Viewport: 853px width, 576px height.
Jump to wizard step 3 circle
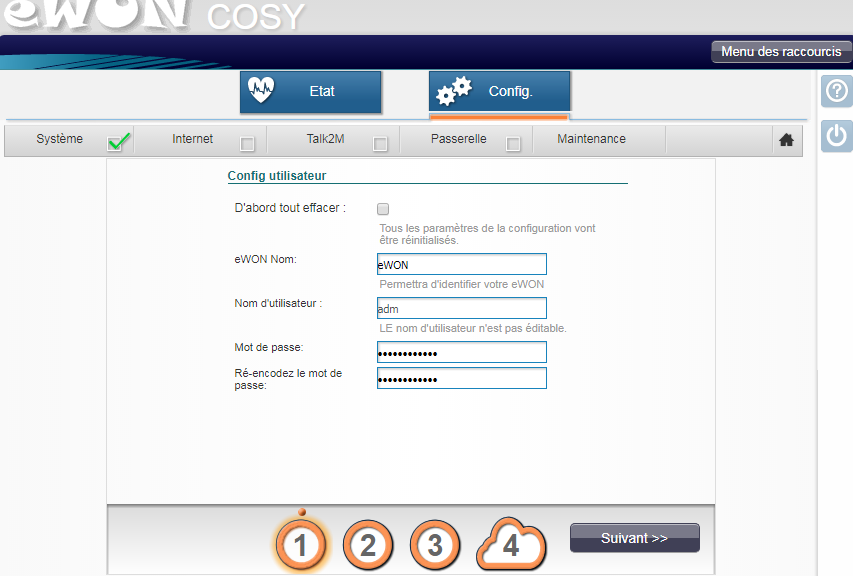point(434,545)
